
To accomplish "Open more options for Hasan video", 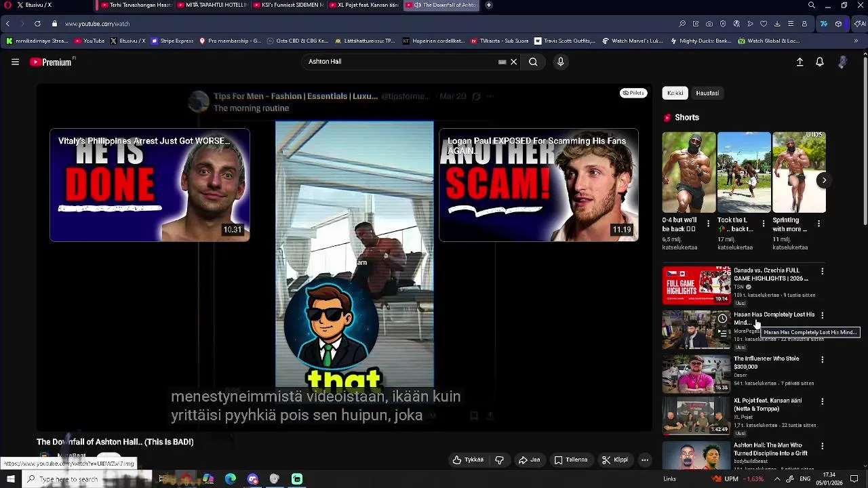I will pos(823,315).
